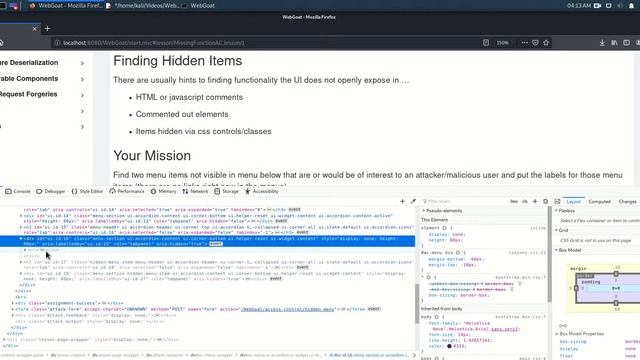Open screen recorder camera tray icon
Image resolution: width=640 pixels, height=360 pixels.
pos(598,6)
